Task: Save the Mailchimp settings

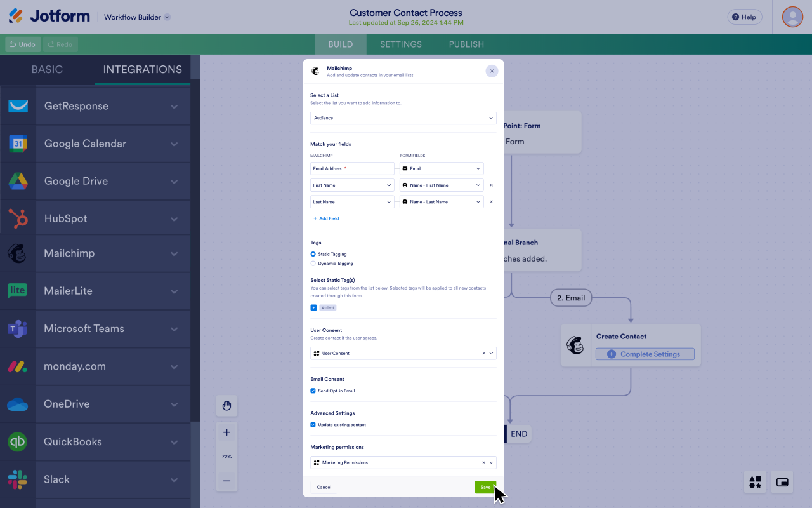Action: pyautogui.click(x=485, y=487)
